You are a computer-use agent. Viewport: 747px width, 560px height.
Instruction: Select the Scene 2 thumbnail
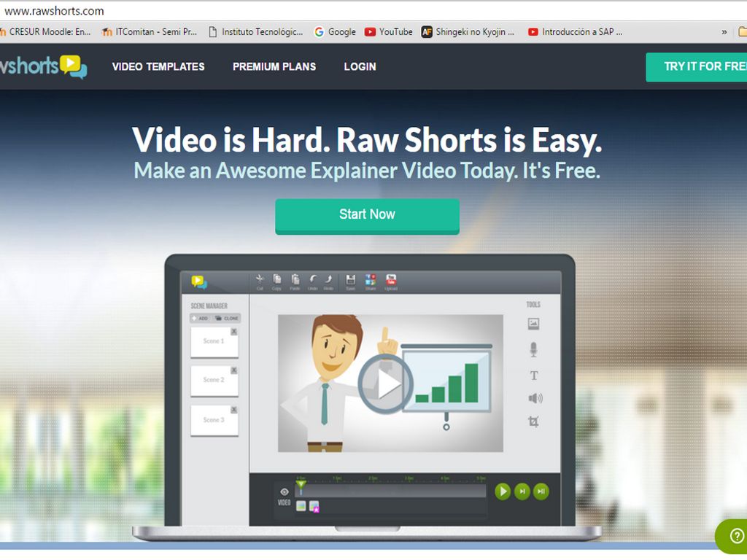214,380
